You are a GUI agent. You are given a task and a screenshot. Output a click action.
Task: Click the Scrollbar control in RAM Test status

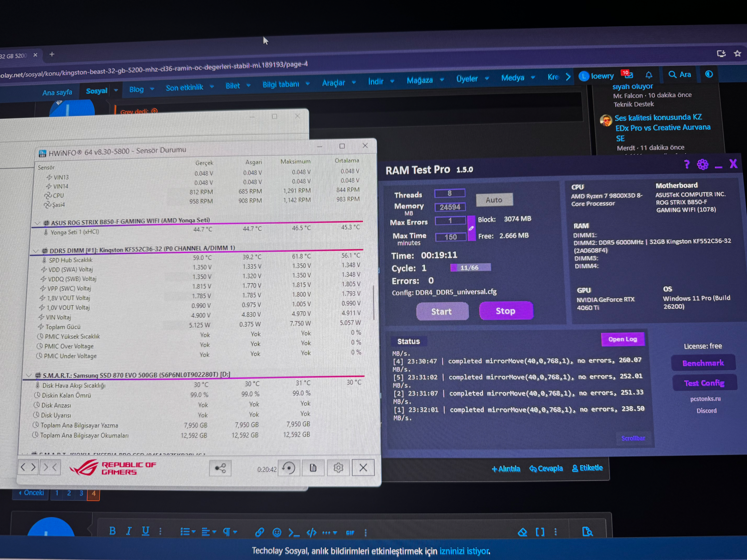[633, 438]
